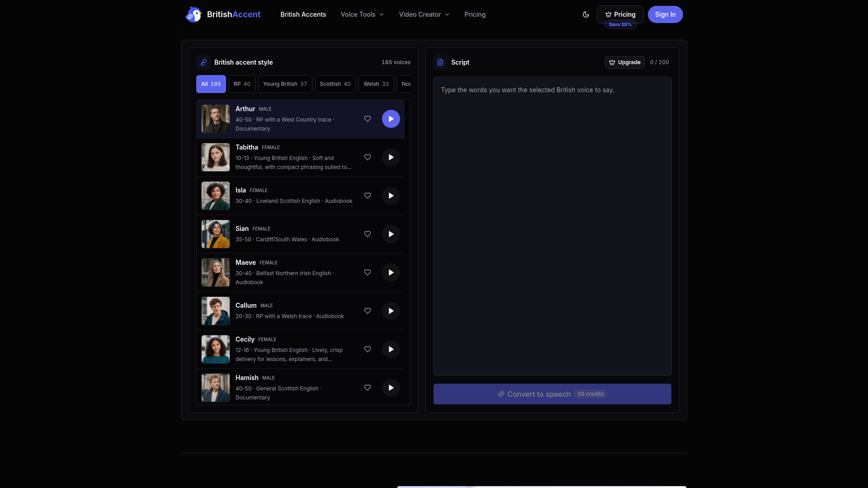Viewport: 868px width, 488px height.
Task: Favorite the Tabitha voice
Action: tap(368, 157)
